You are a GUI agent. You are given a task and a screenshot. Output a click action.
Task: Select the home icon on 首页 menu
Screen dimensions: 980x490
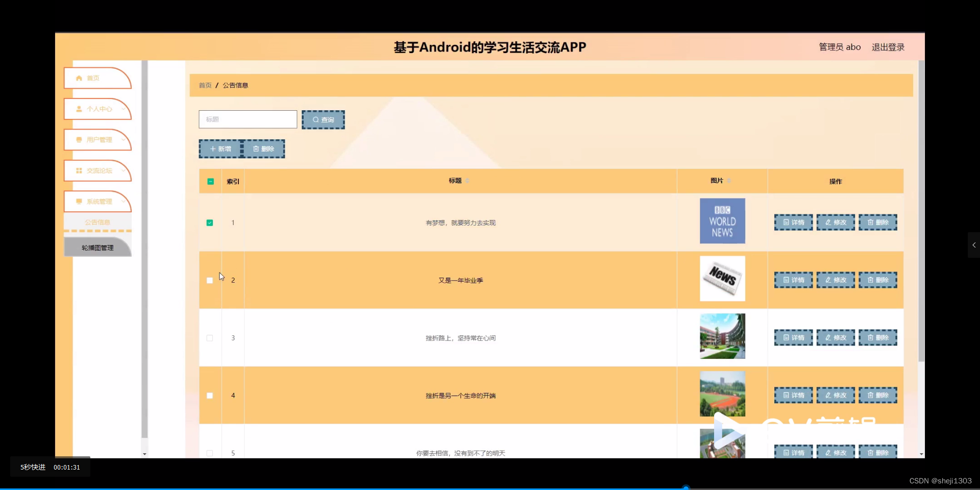tap(79, 78)
